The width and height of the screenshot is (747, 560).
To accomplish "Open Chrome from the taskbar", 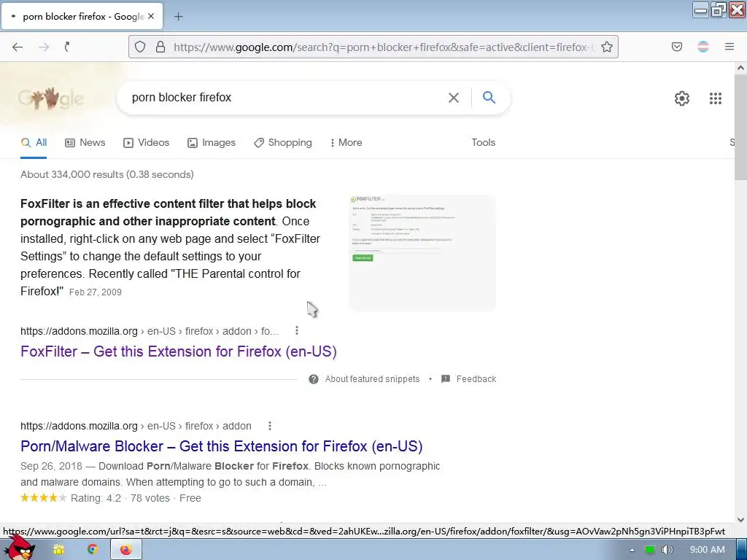I will [x=93, y=550].
